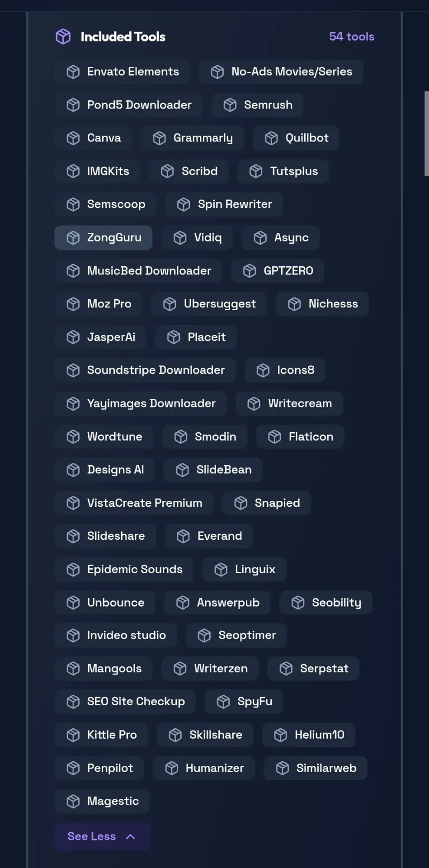The height and width of the screenshot is (868, 429).
Task: Select the Similarweb tool chip
Action: [316, 769]
